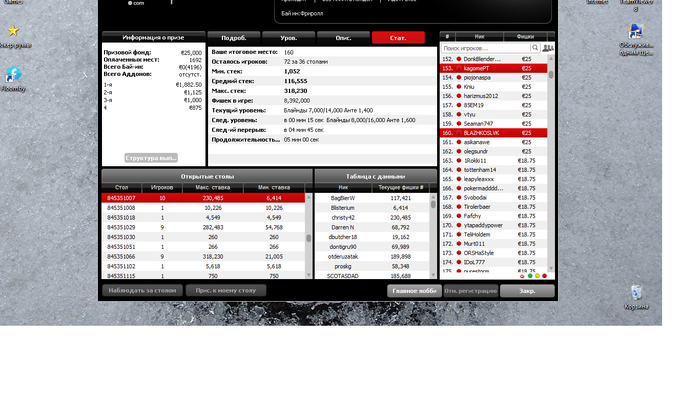Go to Главное лобби
Viewport: 700px width, 394px height.
[x=414, y=291]
